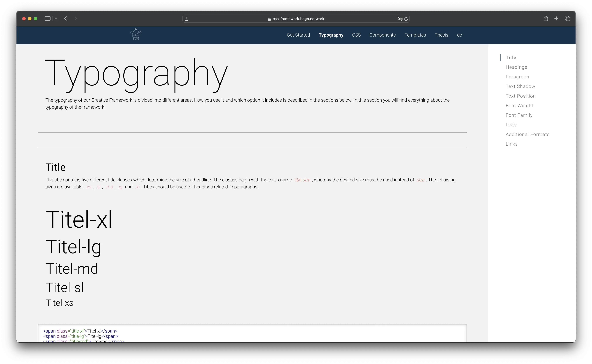Go to the Text Shadow section link
The image size is (592, 364).
pyautogui.click(x=520, y=86)
